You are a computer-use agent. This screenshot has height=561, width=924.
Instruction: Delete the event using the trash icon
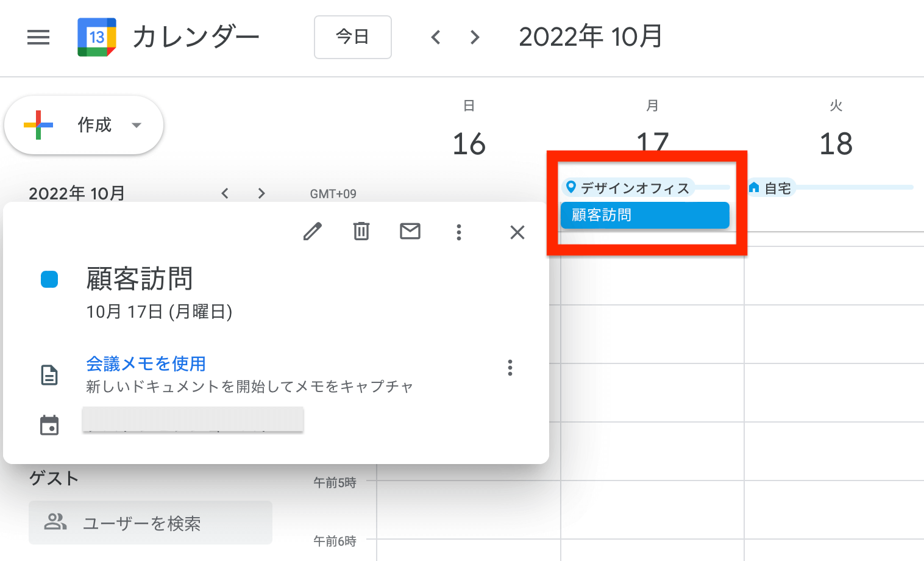coord(361,232)
